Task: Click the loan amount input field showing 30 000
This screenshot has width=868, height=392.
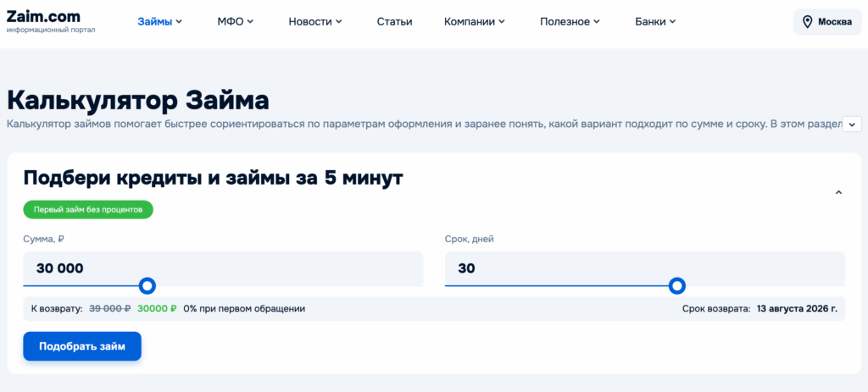Action: click(223, 268)
